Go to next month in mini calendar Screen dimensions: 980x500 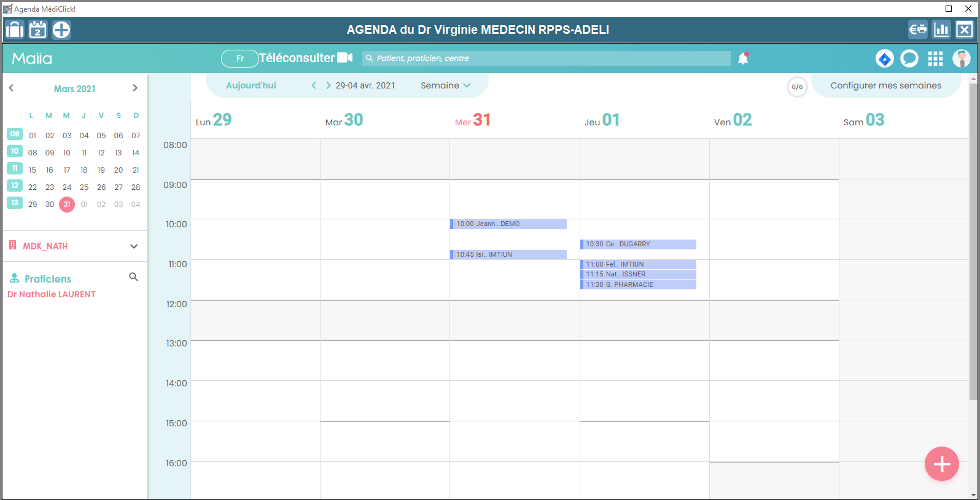click(135, 88)
